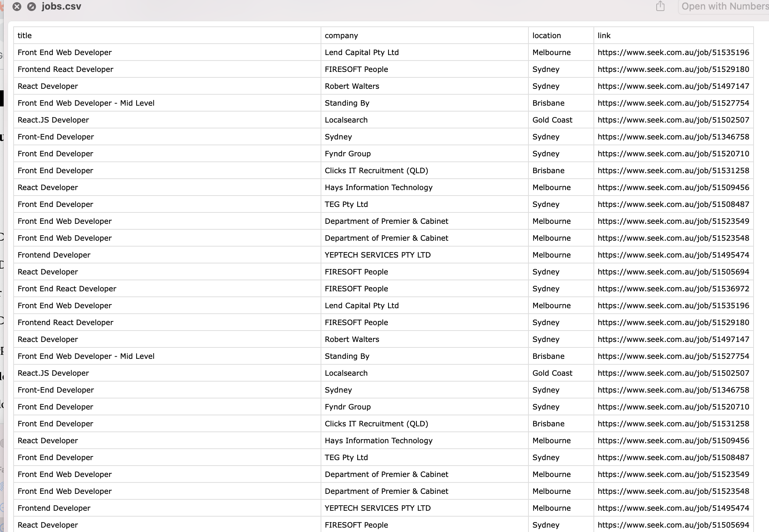Viewport: 769px width, 532px height.
Task: Click the YEPTECH SERVICES PTY LTD cell
Action: [x=378, y=255]
